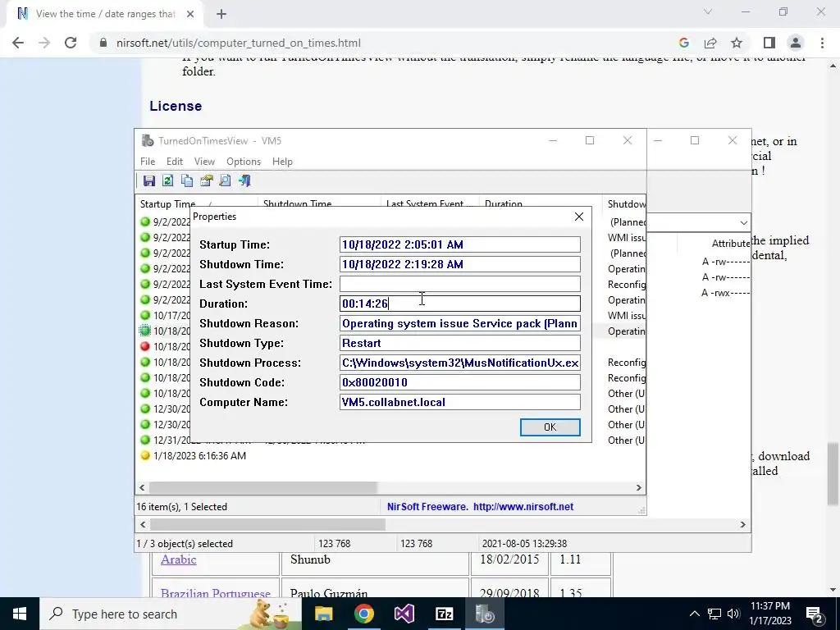840x630 pixels.
Task: Click "16 item(s), 1 Selected" status text
Action: [181, 507]
